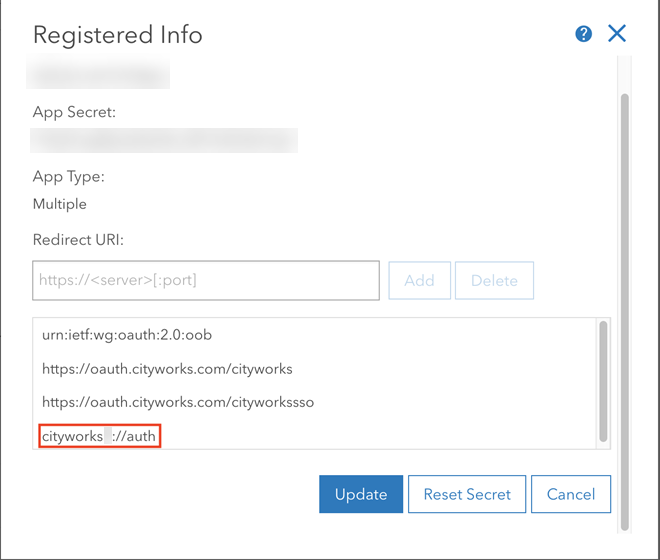Click the Redirect URI text field
660x560 pixels.
coord(206,281)
